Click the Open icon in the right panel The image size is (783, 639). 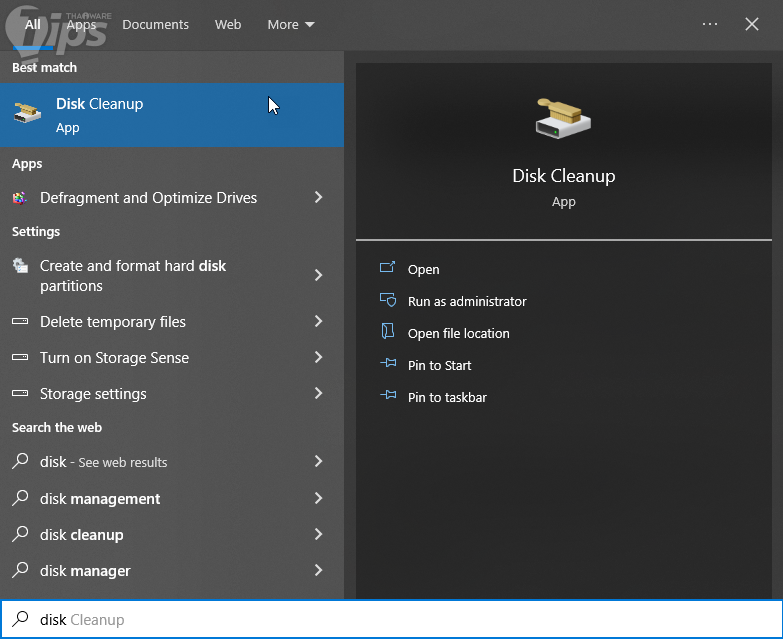388,269
